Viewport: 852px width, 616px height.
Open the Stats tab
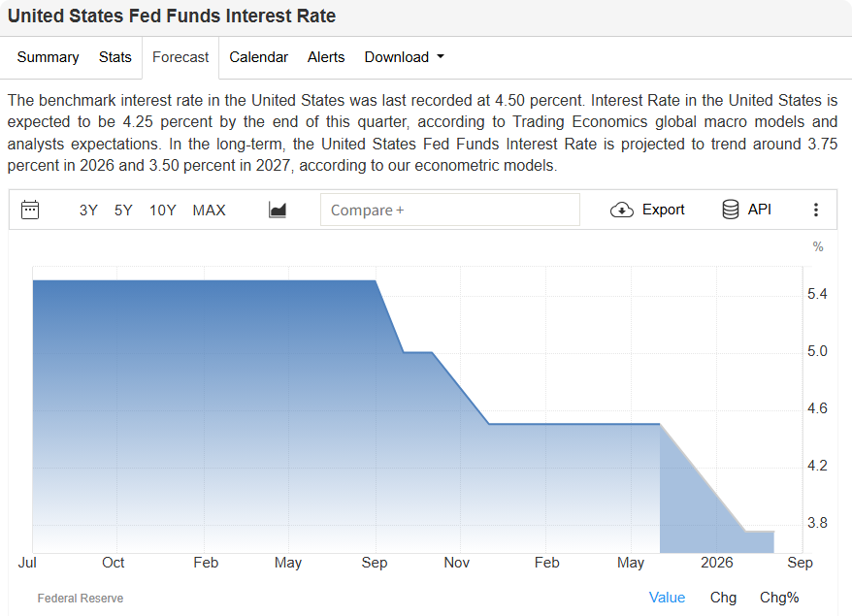coord(115,57)
